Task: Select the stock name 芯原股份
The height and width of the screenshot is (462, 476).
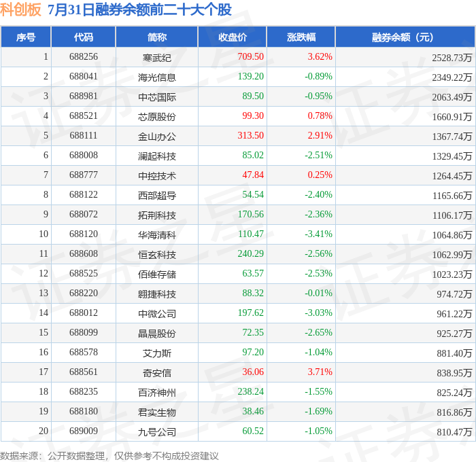Action: [157, 117]
